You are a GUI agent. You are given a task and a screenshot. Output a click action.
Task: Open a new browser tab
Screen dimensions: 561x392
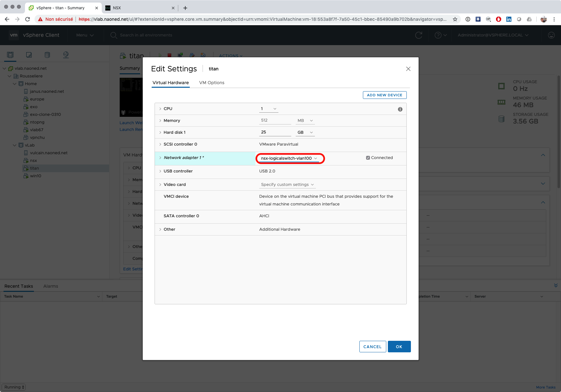pos(185,8)
